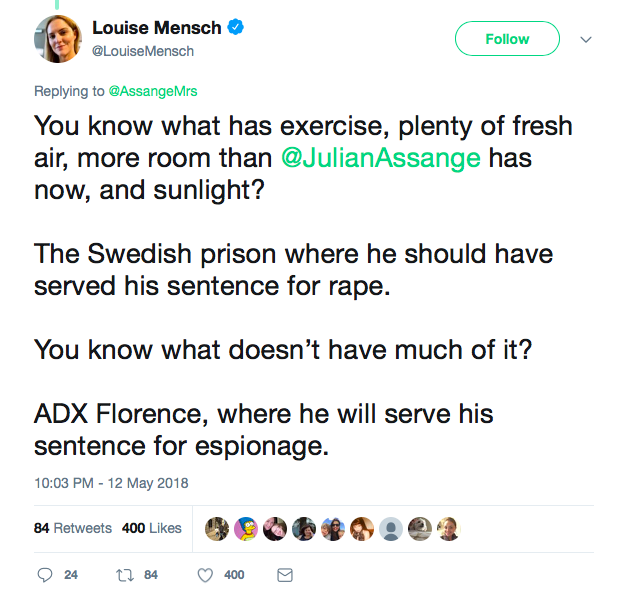Open the @AssangeMrs reply link
This screenshot has width=629, height=610.
pyautogui.click(x=153, y=91)
